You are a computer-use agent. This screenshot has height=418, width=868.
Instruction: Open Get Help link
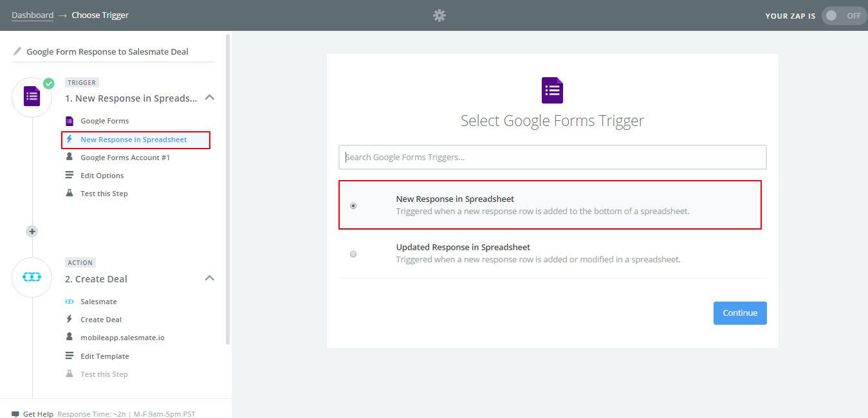click(x=38, y=414)
